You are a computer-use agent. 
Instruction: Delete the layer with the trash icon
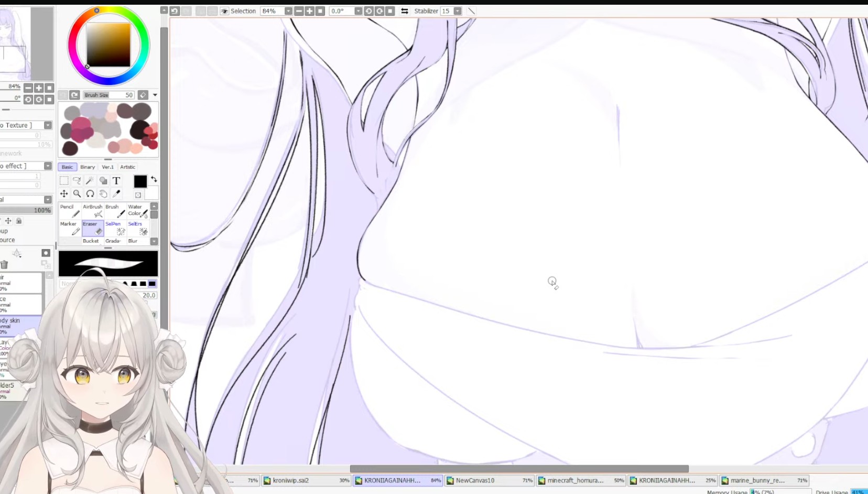click(4, 265)
